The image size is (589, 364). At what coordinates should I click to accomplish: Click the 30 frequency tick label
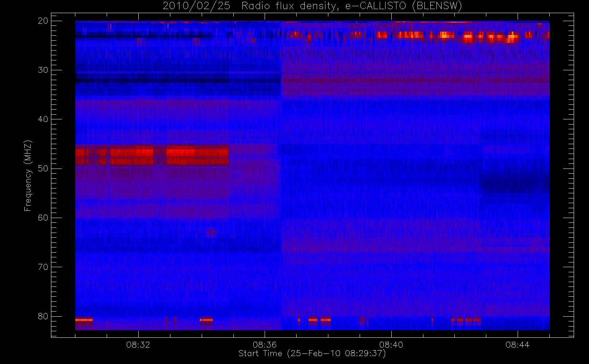(43, 70)
